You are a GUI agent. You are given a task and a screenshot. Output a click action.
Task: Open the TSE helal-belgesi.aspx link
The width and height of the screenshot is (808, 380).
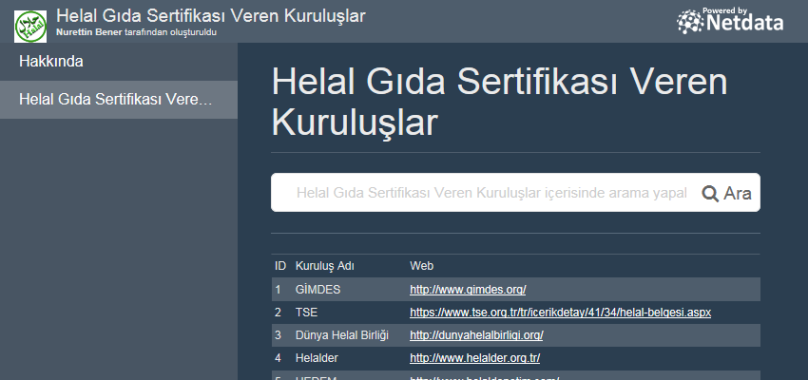pyautogui.click(x=560, y=312)
